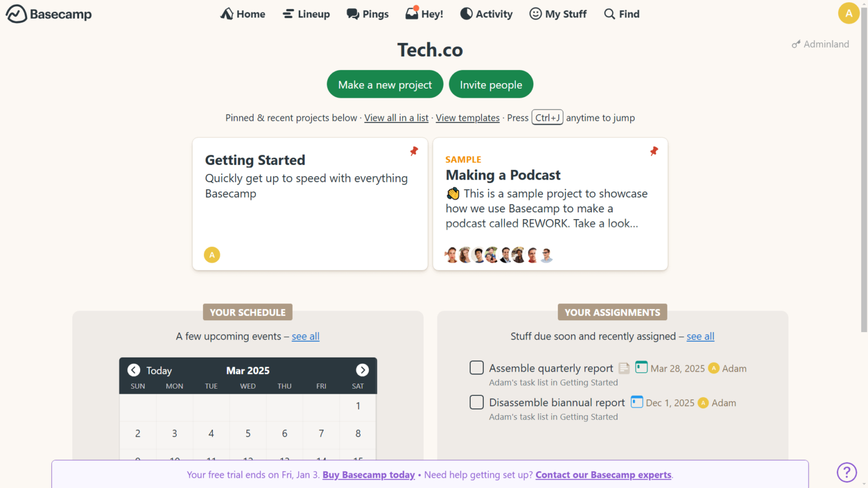
Task: Open Lineup from the navigation bar
Action: pos(306,14)
